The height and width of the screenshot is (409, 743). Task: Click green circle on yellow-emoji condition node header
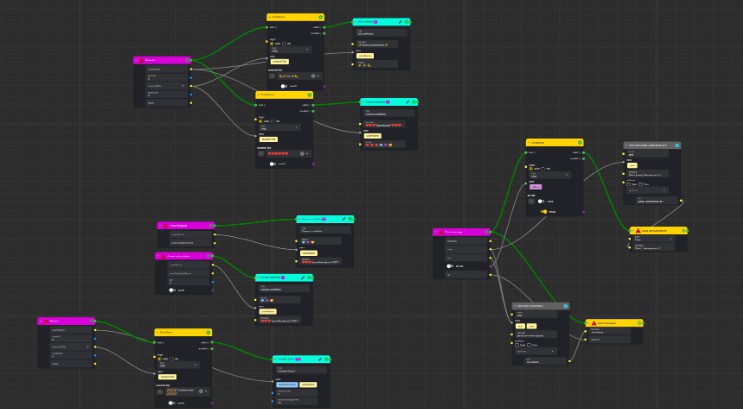pyautogui.click(x=321, y=17)
